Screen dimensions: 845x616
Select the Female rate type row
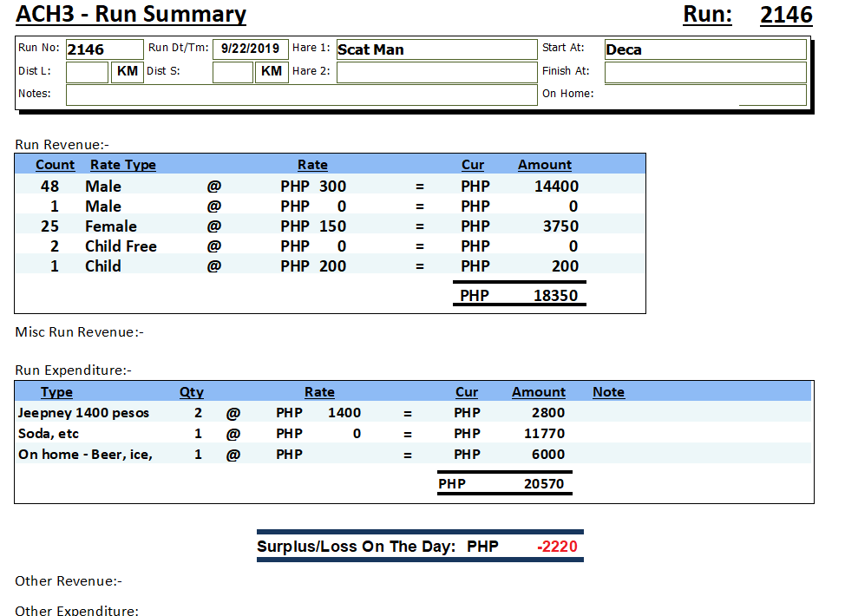110,226
